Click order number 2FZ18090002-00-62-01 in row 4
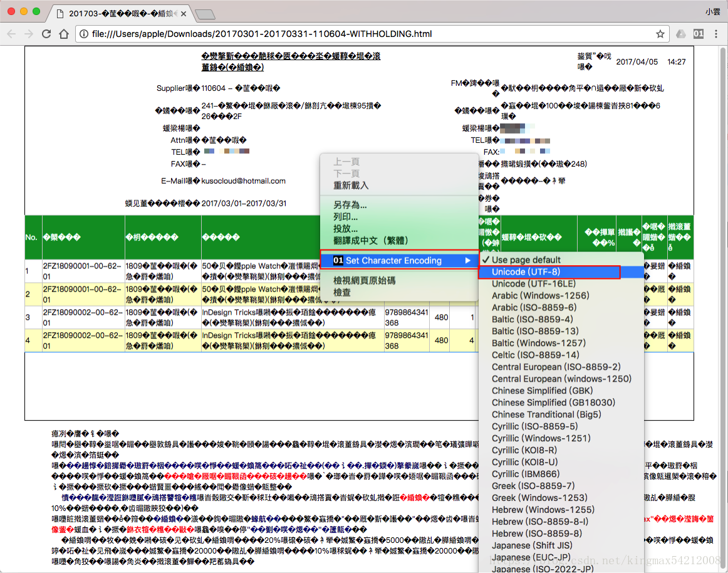Screen dimensions: 728x573 coord(83,340)
